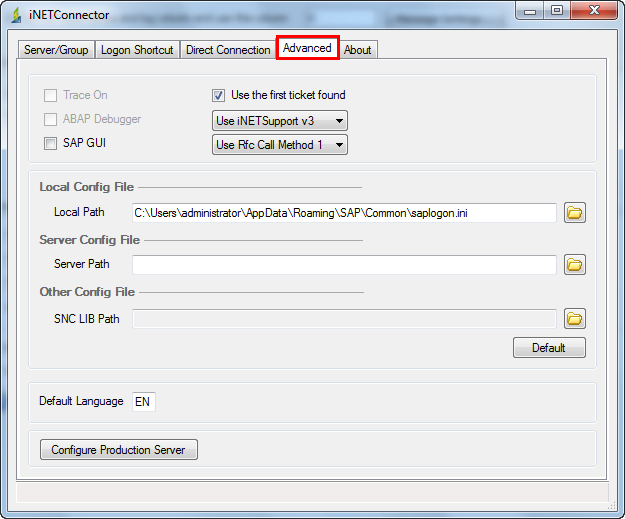This screenshot has width=625, height=519.
Task: Go to the Direct Connection tab
Action: coord(228,50)
